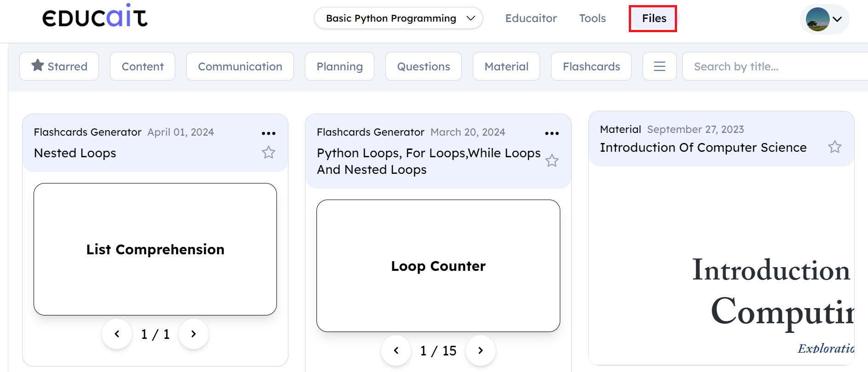The width and height of the screenshot is (868, 372).
Task: Go to next flashcard in Nested Loops
Action: (x=194, y=334)
